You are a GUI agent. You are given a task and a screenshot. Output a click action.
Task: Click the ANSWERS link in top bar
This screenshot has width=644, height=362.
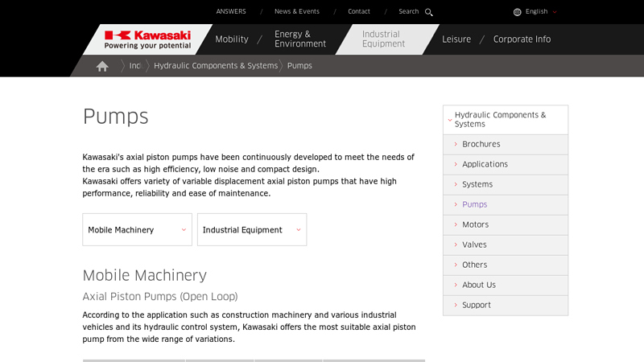pyautogui.click(x=231, y=12)
